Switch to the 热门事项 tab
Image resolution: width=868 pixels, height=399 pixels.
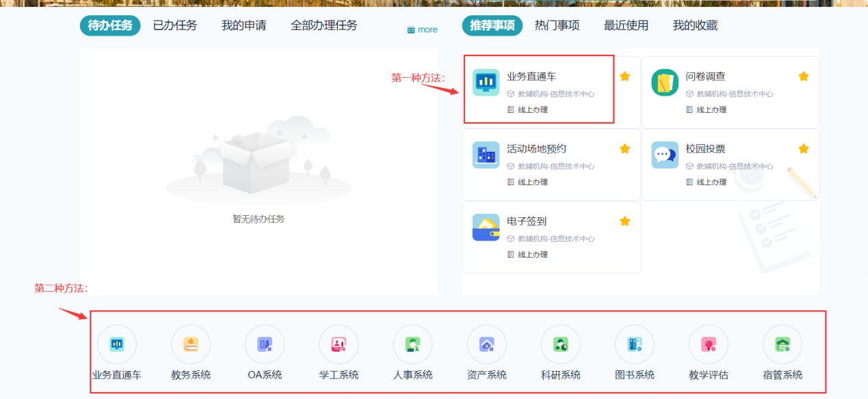(557, 26)
